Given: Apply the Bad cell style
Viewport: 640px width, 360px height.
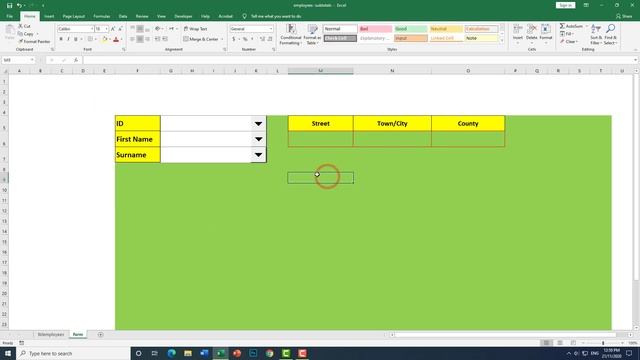Looking at the screenshot, I should coord(376,29).
